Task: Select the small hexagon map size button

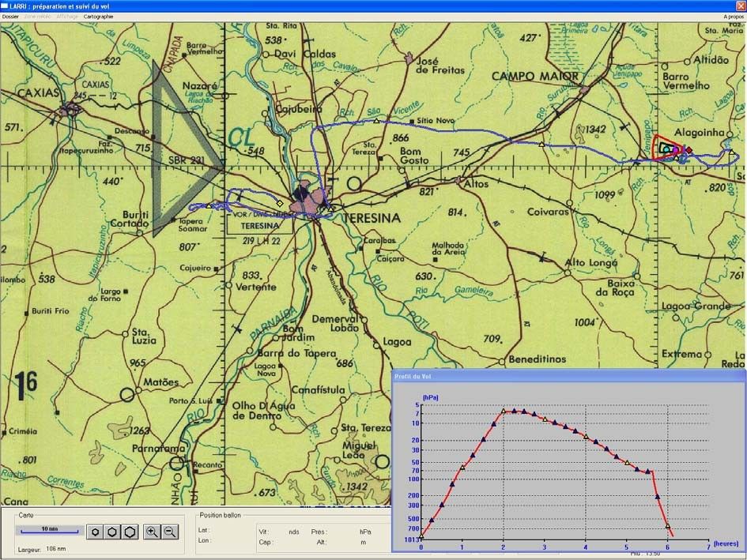Action: [95, 532]
